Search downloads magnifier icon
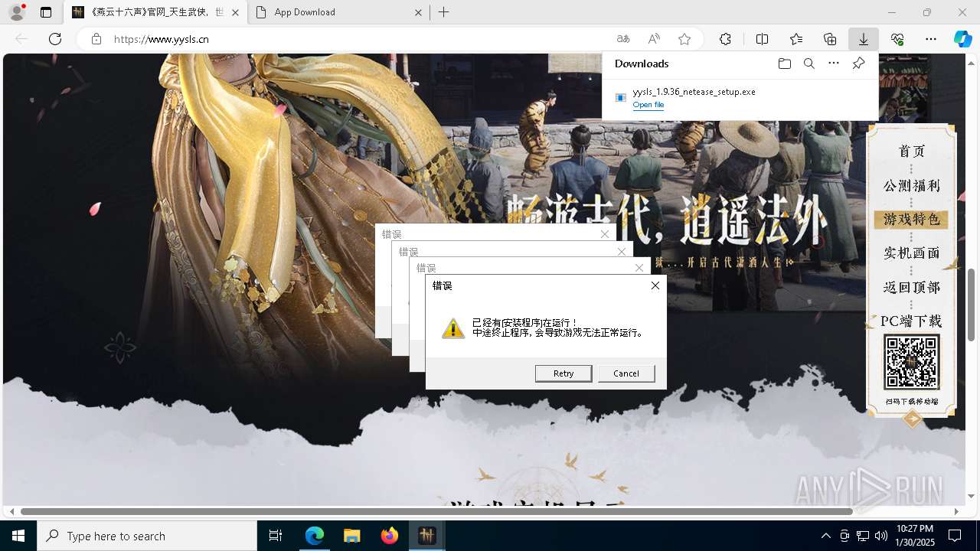The height and width of the screenshot is (551, 980). (x=808, y=64)
